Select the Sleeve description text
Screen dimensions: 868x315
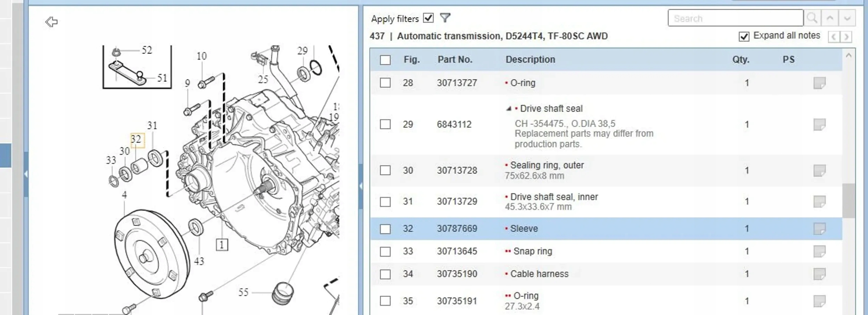(524, 229)
